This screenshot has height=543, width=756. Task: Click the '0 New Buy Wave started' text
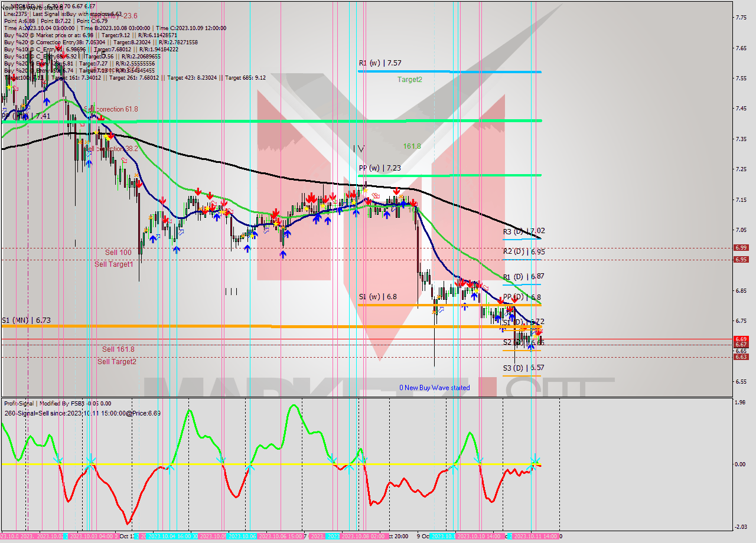pos(435,388)
